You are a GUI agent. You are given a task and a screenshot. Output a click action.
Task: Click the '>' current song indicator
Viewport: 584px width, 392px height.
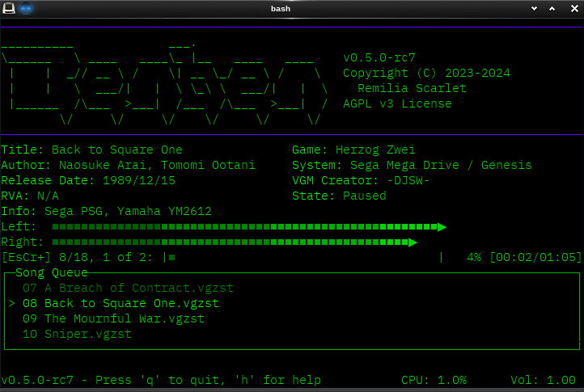(x=11, y=303)
